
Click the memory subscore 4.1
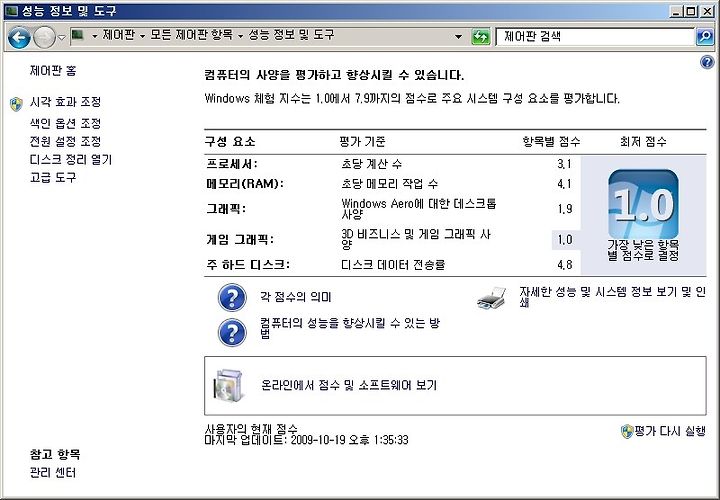click(564, 184)
